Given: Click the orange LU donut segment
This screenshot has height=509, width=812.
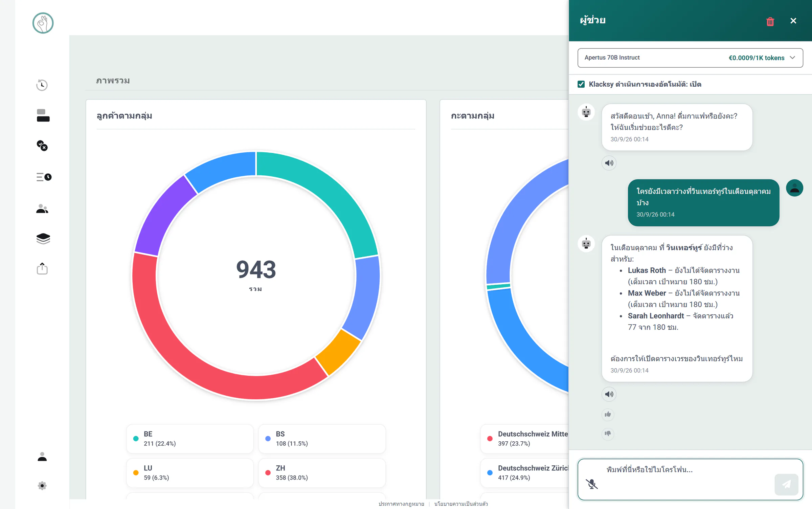Looking at the screenshot, I should pos(338,352).
